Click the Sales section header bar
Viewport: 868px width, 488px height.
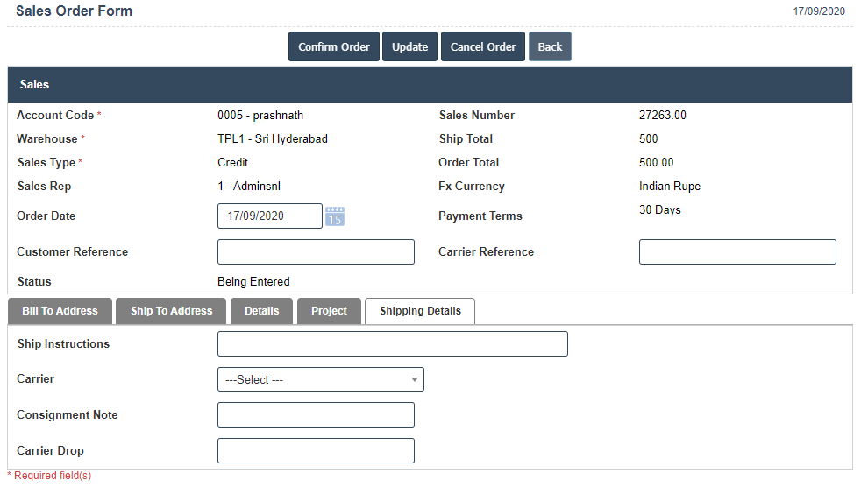tap(430, 85)
